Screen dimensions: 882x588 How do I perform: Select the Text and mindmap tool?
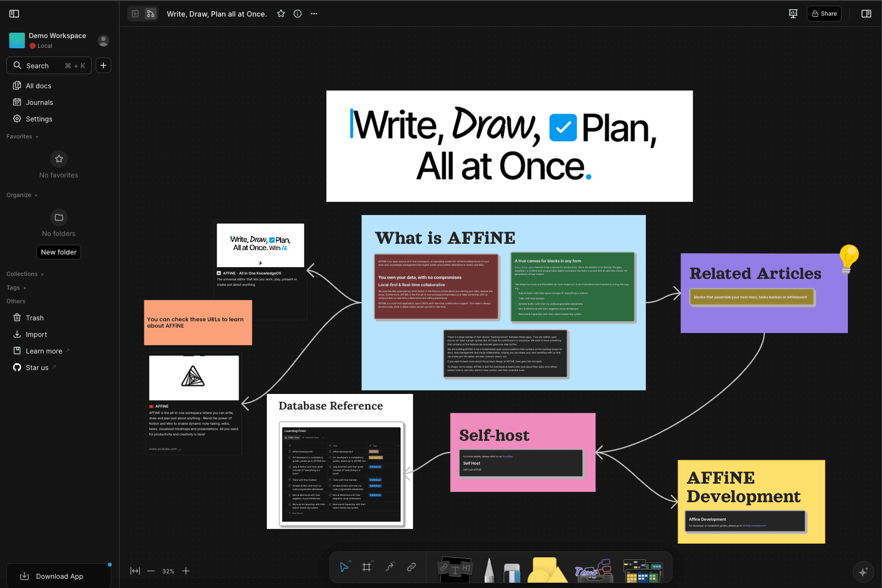tap(593, 570)
